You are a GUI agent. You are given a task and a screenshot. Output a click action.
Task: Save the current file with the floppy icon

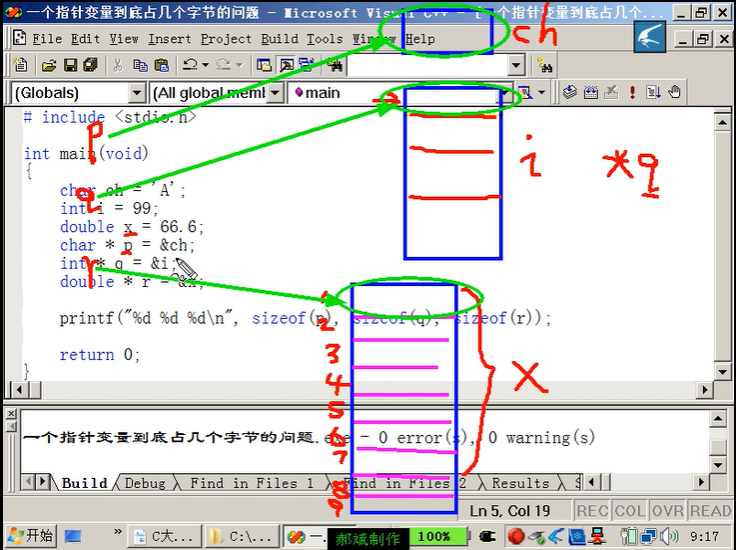pos(70,65)
